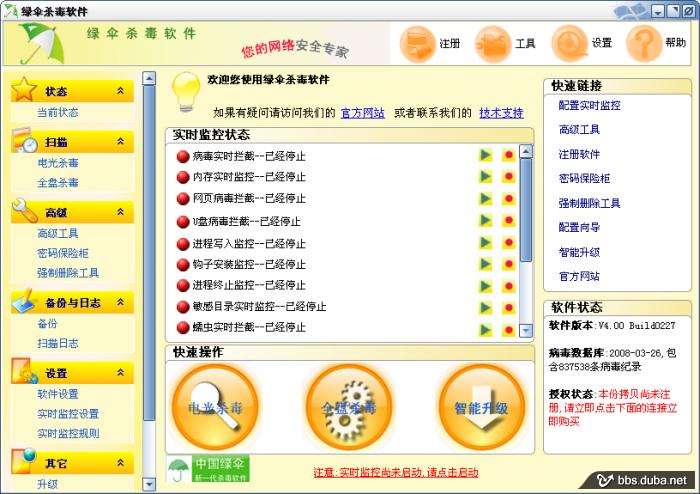The height and width of the screenshot is (494, 700).
Task: Collapse the 高级 sidebar section chevron
Action: [x=121, y=212]
